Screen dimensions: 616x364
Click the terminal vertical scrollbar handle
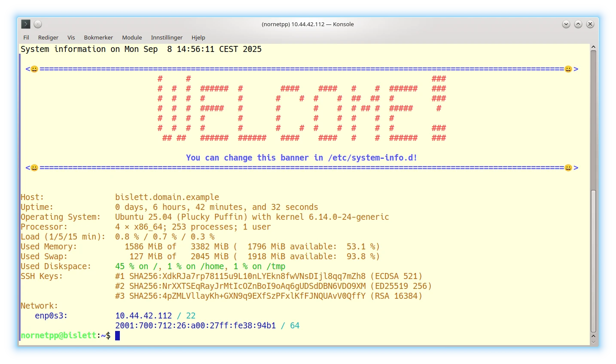pyautogui.click(x=593, y=262)
